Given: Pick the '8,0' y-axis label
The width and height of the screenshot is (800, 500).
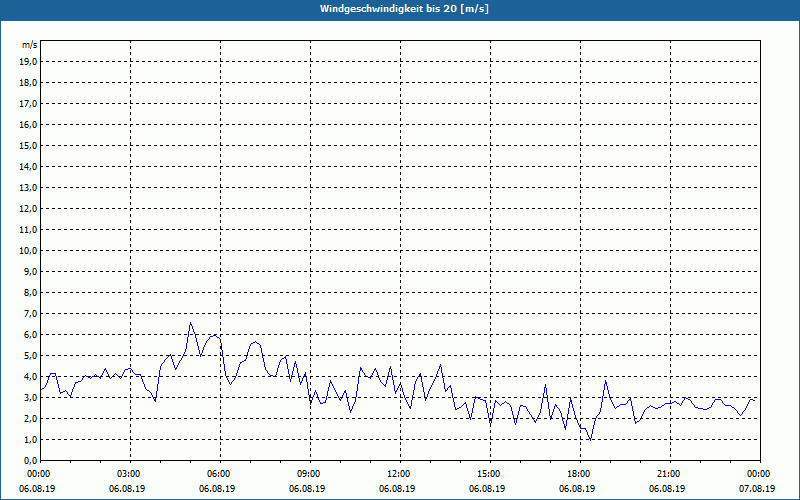Looking at the screenshot, I should click(x=31, y=292).
